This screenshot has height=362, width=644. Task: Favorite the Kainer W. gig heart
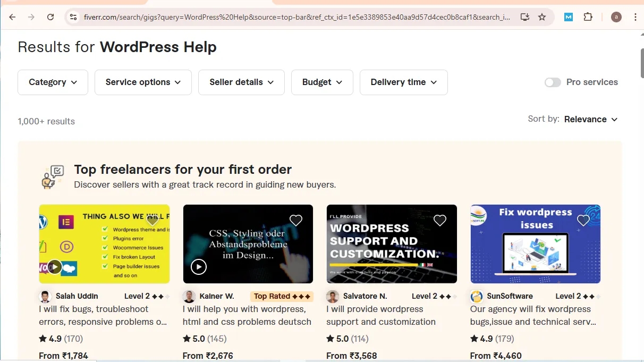(296, 220)
